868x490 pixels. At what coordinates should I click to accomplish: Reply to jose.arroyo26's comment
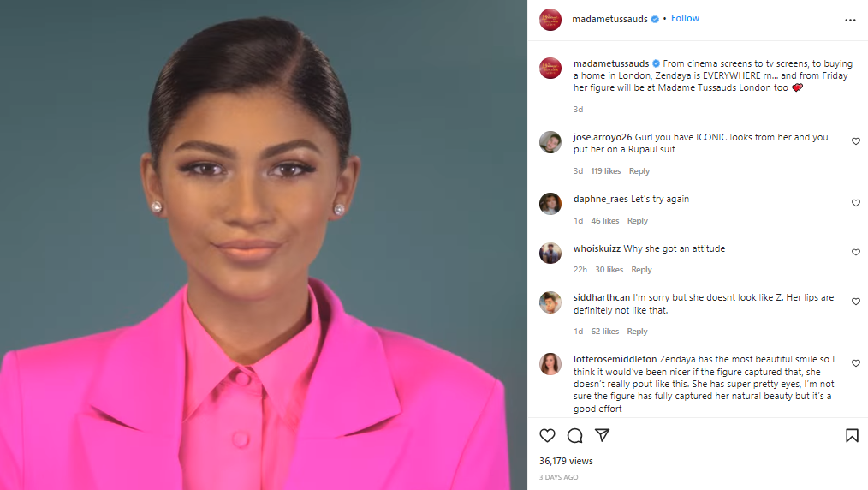(x=639, y=171)
